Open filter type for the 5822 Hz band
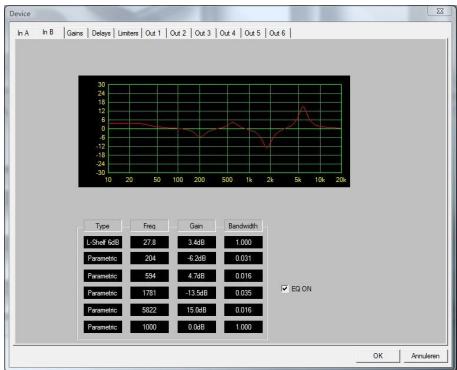 [x=103, y=310]
